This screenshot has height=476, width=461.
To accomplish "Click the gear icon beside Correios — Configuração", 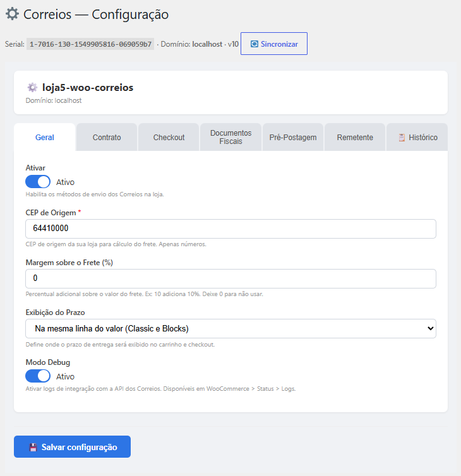I will (12, 14).
